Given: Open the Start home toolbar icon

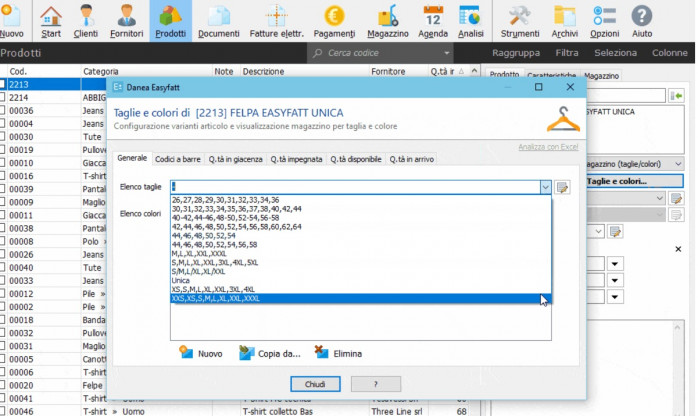Looking at the screenshot, I should tap(51, 21).
